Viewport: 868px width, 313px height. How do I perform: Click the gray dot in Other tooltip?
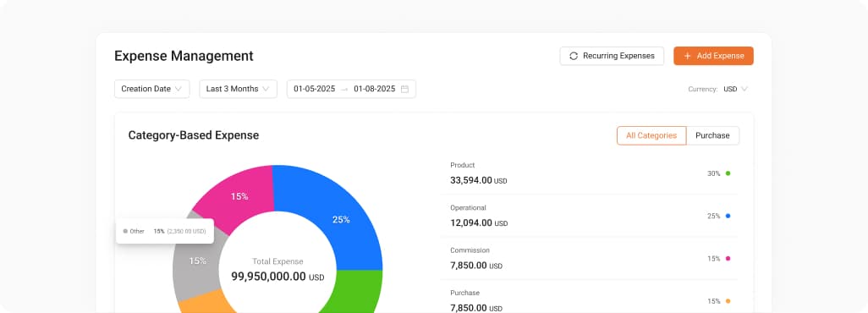coord(125,232)
